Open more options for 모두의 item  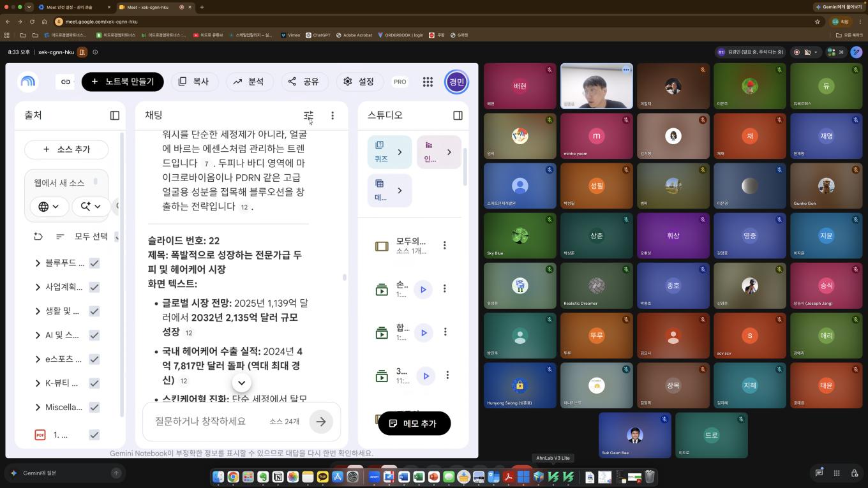[x=445, y=246]
